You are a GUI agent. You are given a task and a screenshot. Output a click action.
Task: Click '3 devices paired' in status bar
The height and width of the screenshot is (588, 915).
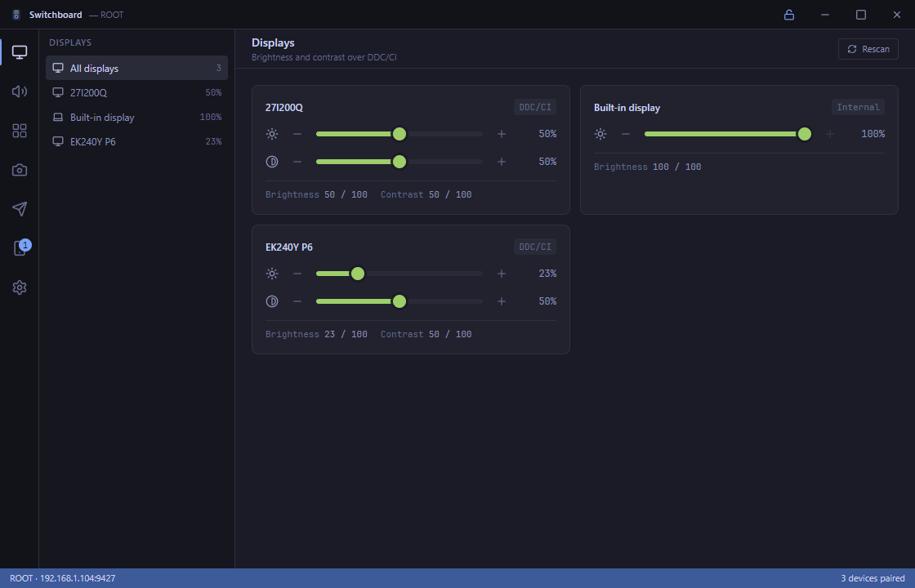click(x=873, y=578)
